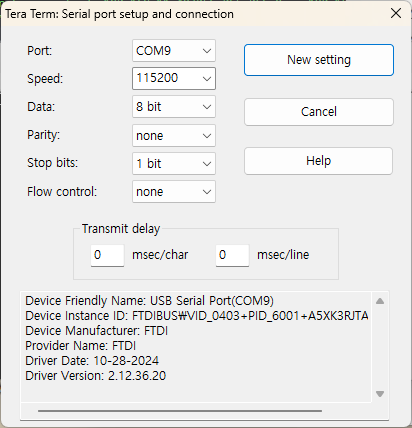Click the 'Transmit delay' group label
The image size is (412, 428).
(x=121, y=229)
